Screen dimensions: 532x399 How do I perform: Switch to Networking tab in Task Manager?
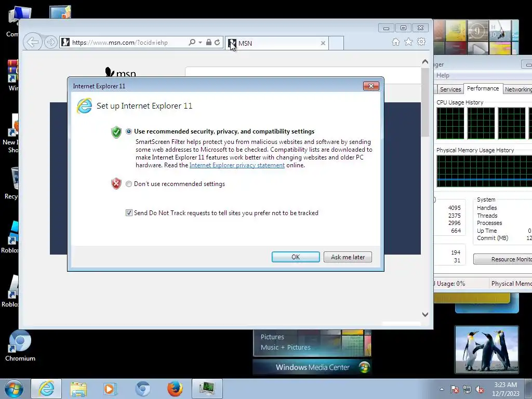pos(518,89)
